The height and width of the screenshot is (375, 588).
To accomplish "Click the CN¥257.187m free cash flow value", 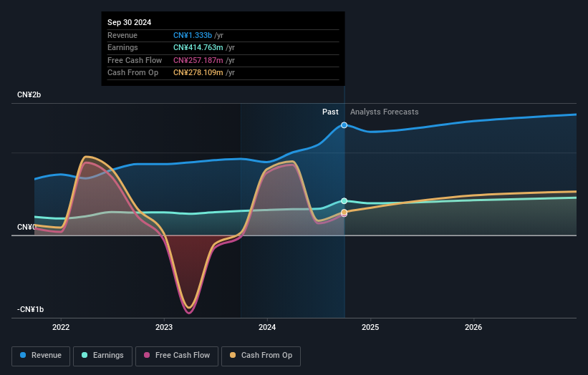I will 198,60.
